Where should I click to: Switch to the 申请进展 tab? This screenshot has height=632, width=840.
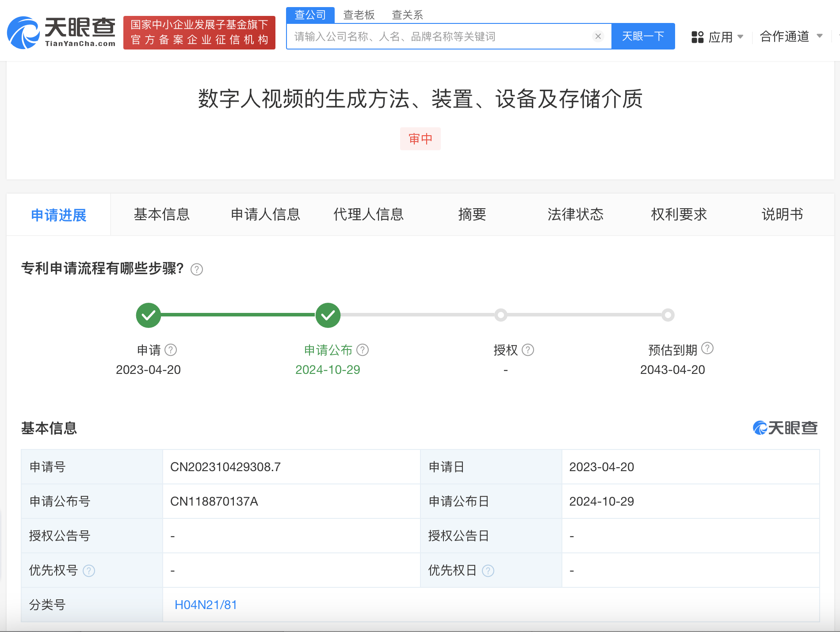(x=58, y=215)
